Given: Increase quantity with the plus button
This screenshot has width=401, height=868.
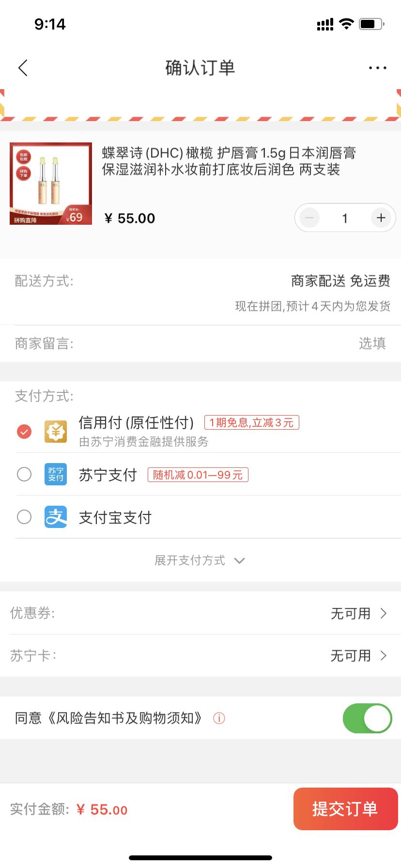Looking at the screenshot, I should (381, 218).
